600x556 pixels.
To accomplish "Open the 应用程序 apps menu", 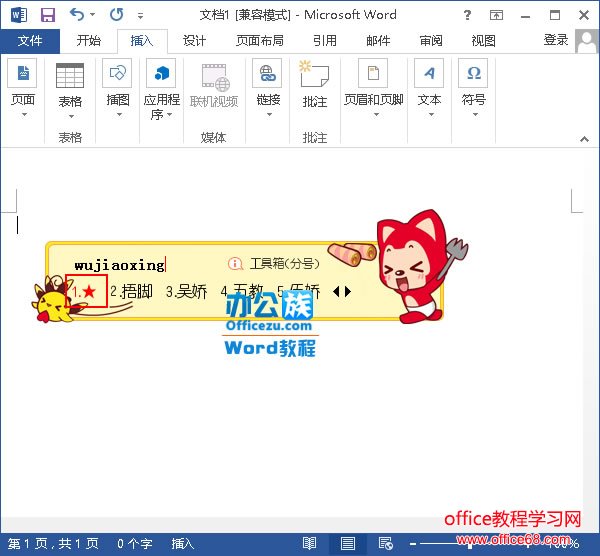I will tap(161, 90).
